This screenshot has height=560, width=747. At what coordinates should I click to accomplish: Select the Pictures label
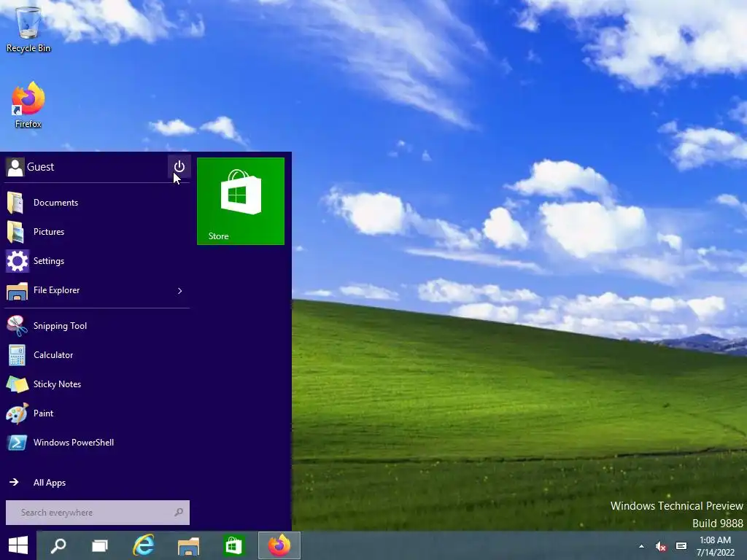click(49, 231)
